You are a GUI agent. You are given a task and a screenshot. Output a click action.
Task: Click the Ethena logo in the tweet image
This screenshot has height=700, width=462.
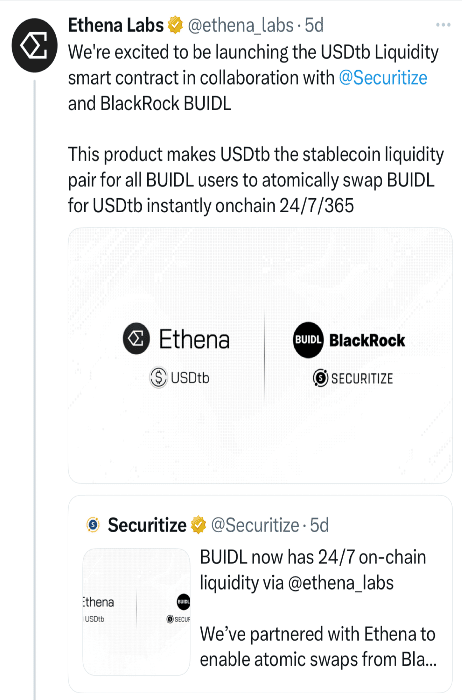point(136,338)
